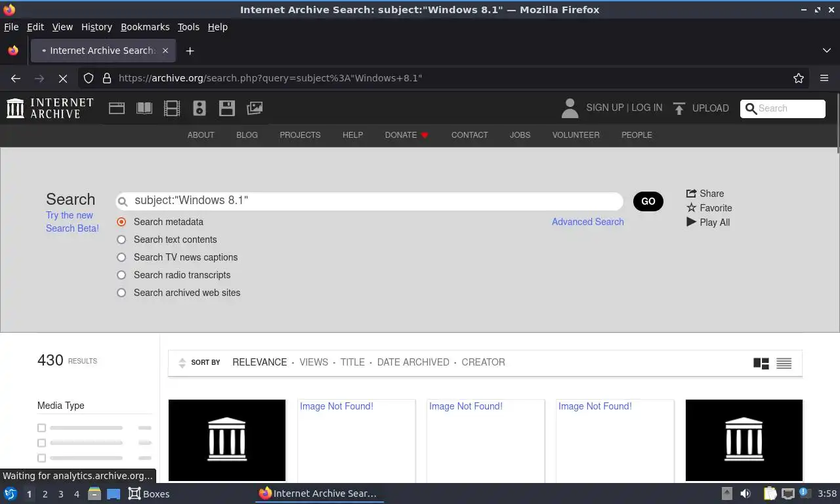Click the tracking protection shield icon
Screen dimensions: 840x504
89,78
